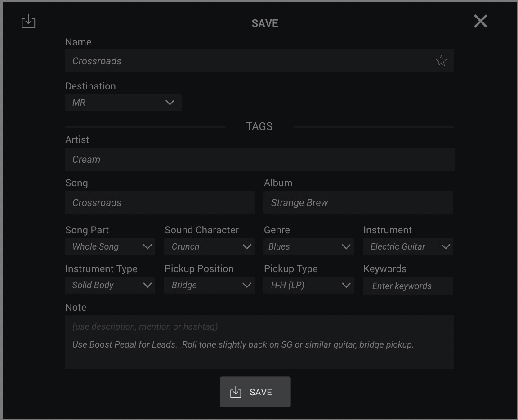
Task: Click the save icon in top-left corner
Action: pos(28,21)
